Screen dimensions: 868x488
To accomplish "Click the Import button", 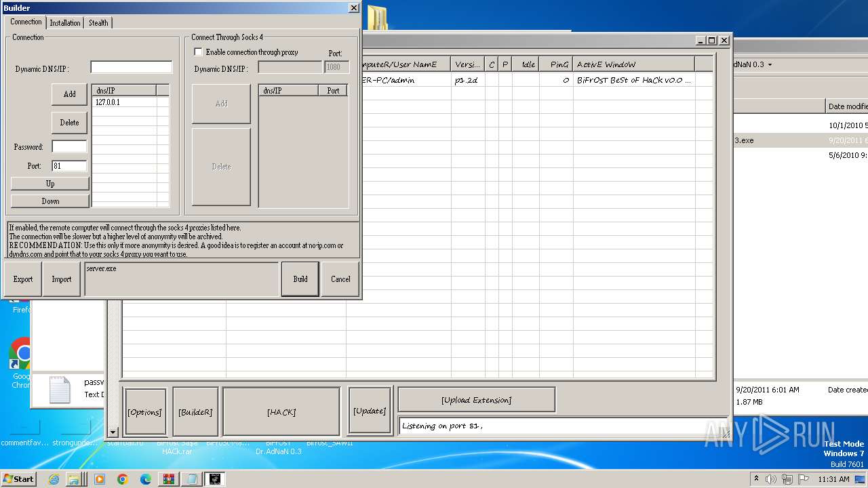I will point(62,279).
